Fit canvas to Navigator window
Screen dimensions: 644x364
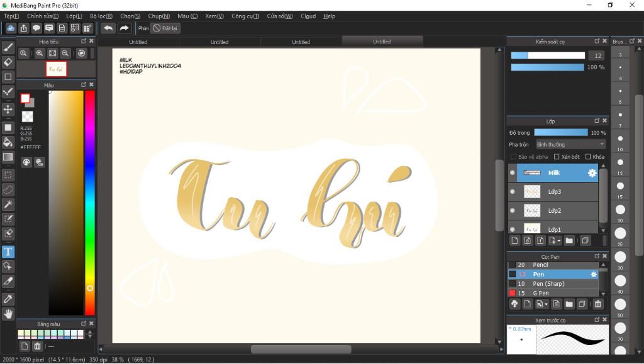(53, 53)
